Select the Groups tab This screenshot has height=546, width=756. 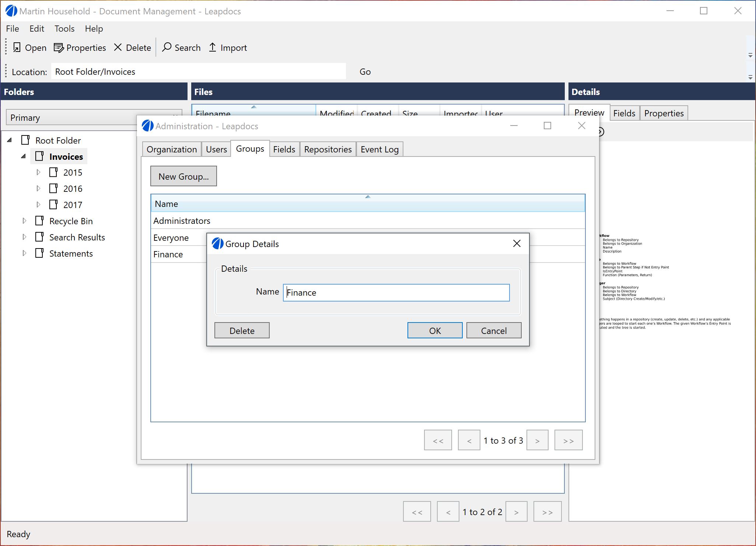[x=250, y=148]
